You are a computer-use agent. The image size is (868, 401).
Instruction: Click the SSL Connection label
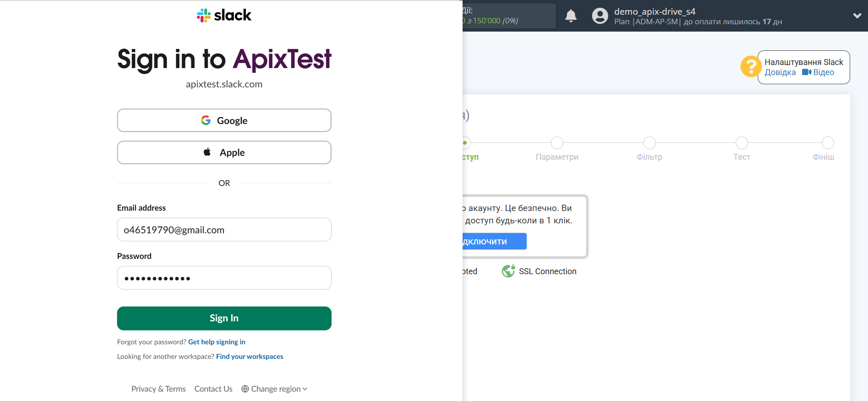point(548,271)
